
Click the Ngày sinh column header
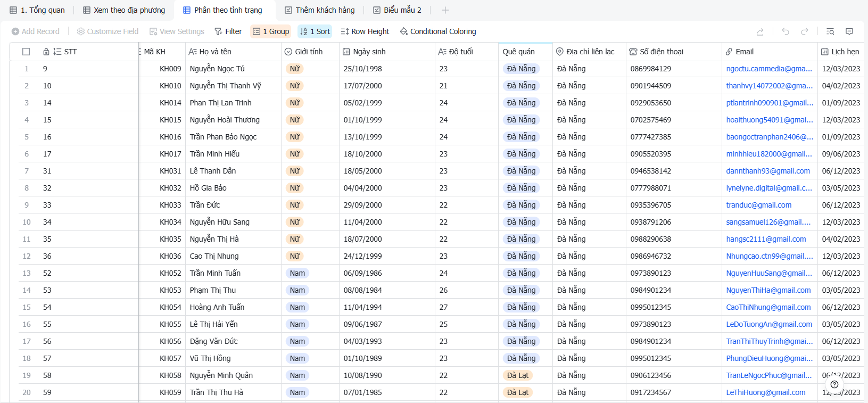point(387,52)
